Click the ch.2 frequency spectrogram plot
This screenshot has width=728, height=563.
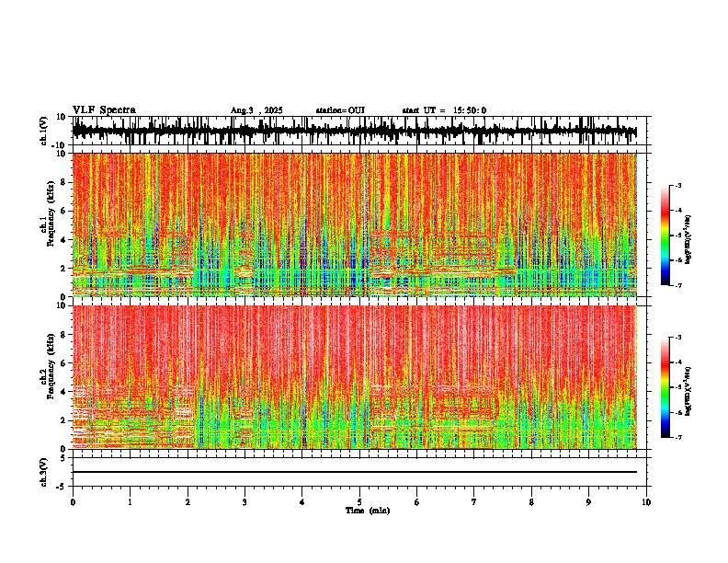355,377
